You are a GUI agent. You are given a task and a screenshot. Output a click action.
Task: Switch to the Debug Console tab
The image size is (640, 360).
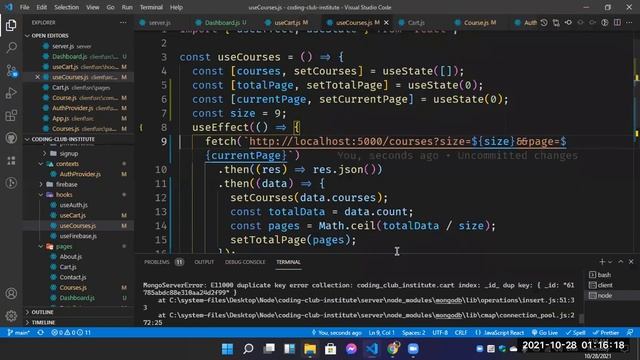tap(245, 262)
